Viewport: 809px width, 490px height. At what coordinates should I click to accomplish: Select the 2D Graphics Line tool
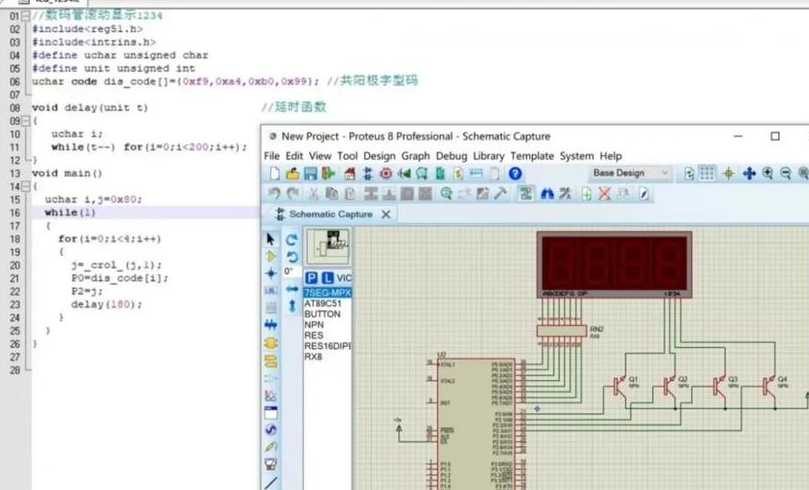(x=271, y=483)
